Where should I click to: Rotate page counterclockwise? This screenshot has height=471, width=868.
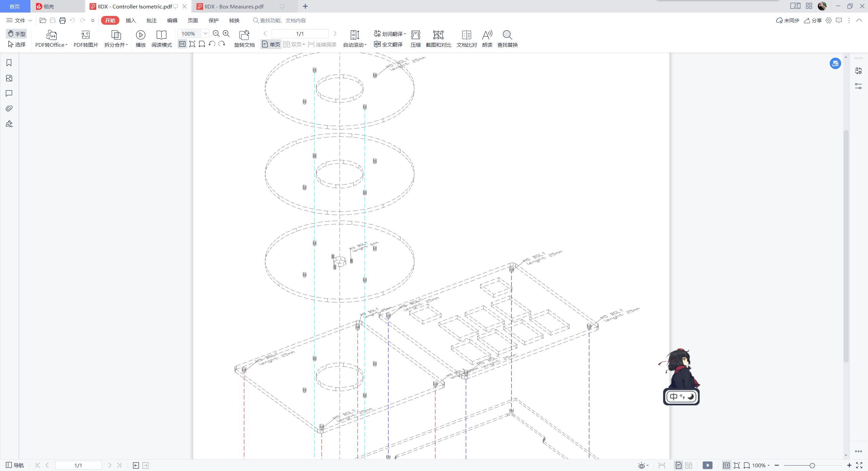[x=212, y=44]
